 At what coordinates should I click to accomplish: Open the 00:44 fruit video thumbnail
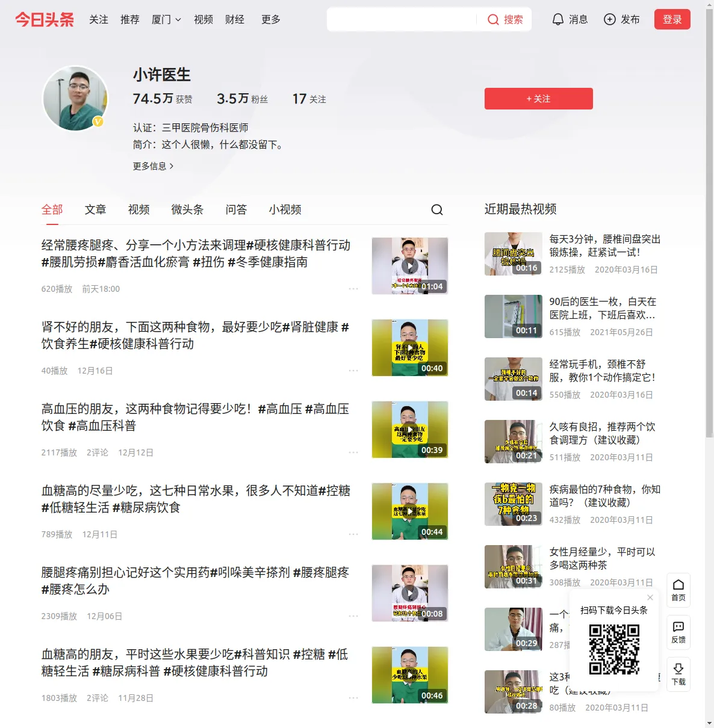click(x=410, y=511)
